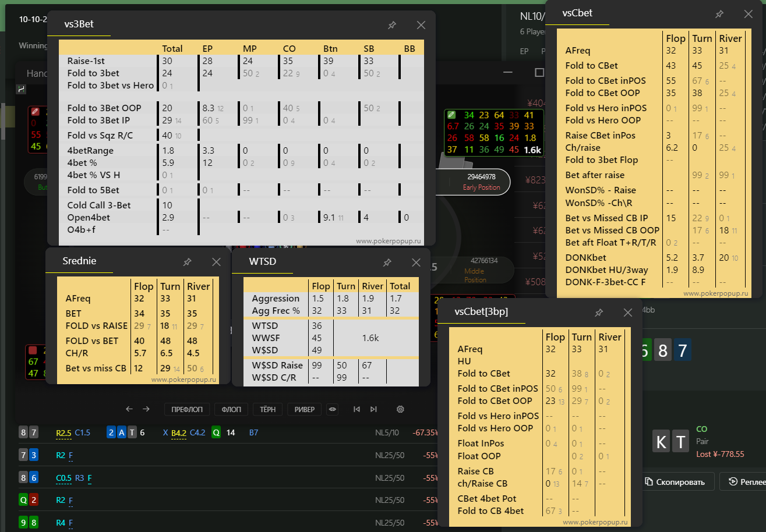Click the CBet 4bet Pot label

pos(487,499)
